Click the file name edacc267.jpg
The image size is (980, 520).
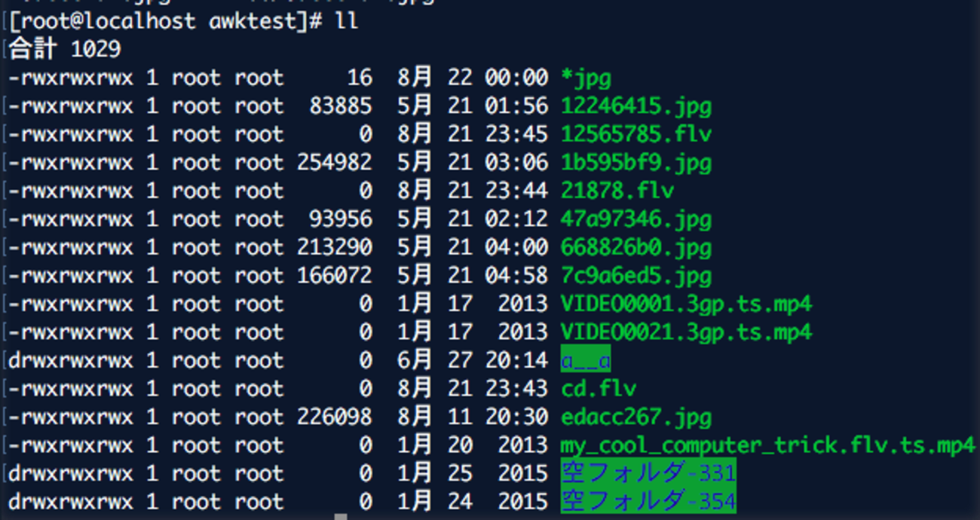636,417
